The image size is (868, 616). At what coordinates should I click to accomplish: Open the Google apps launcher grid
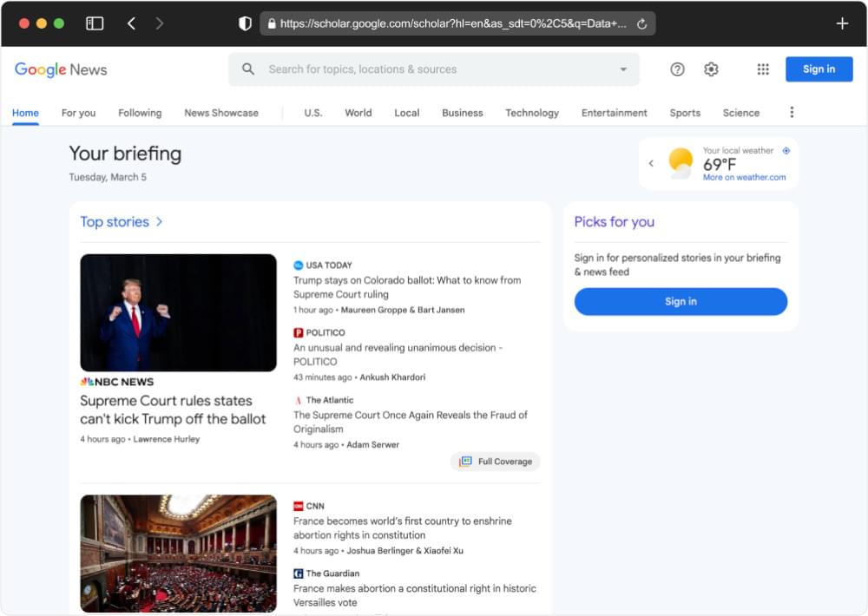[x=763, y=69]
